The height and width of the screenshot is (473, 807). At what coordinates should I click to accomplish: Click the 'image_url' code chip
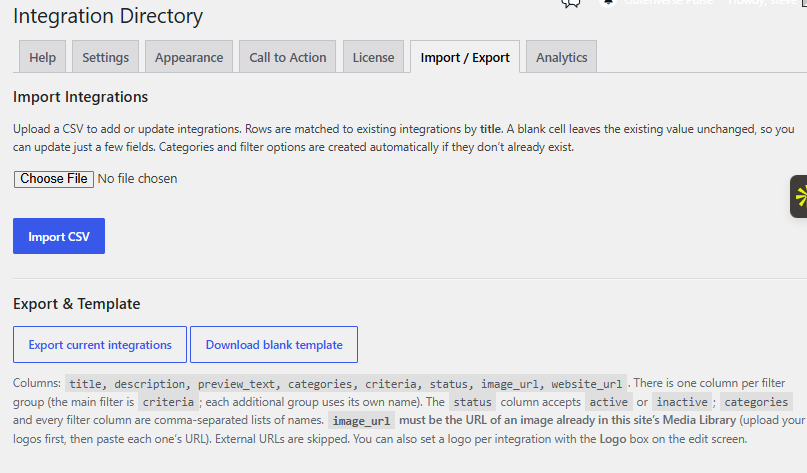(x=361, y=421)
